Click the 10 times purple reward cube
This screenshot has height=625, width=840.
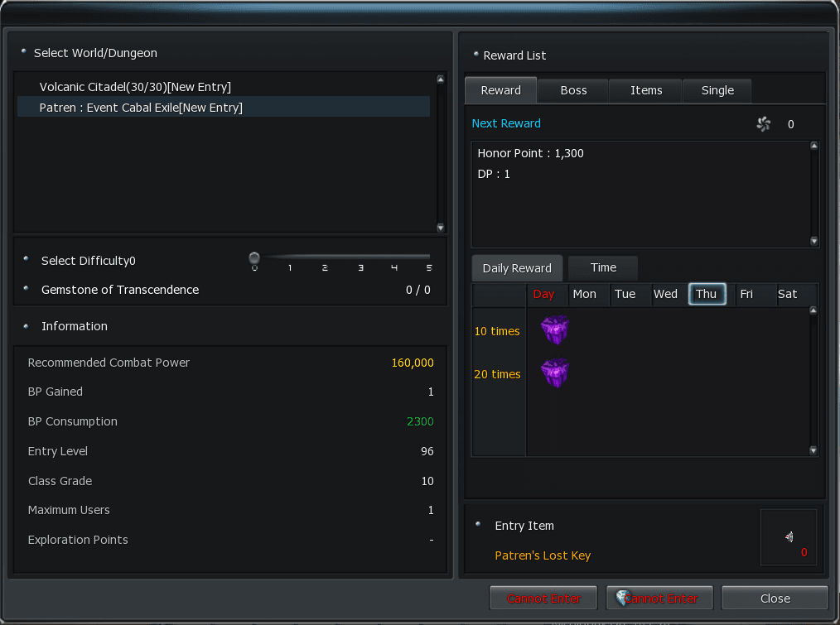point(555,330)
